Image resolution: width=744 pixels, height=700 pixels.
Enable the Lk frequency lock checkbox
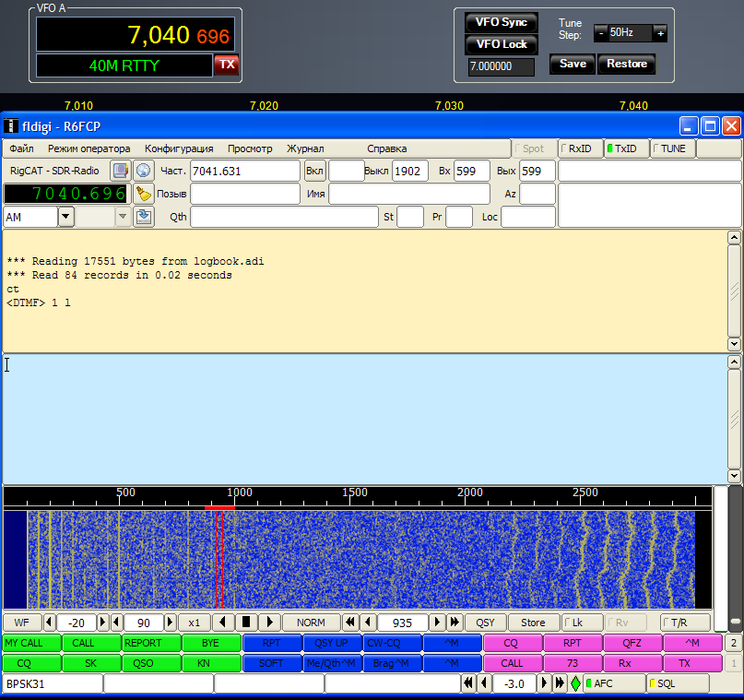point(581,623)
